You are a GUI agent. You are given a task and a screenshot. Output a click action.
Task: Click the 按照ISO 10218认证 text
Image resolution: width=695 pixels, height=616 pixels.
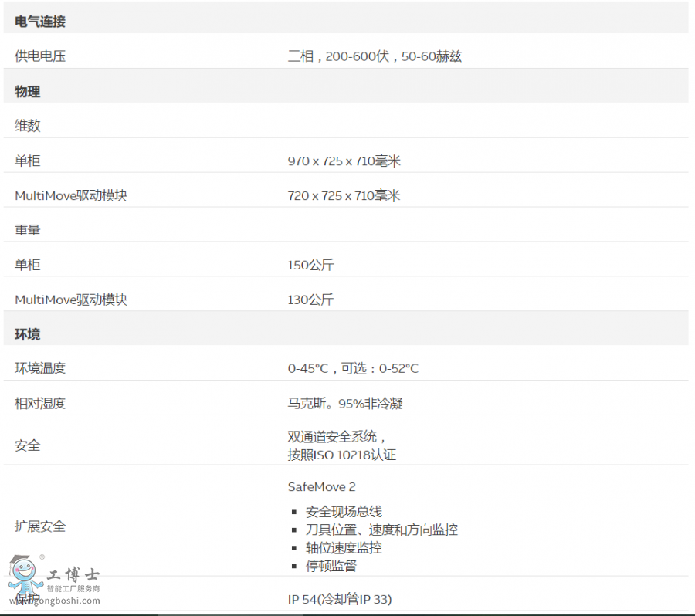[341, 455]
